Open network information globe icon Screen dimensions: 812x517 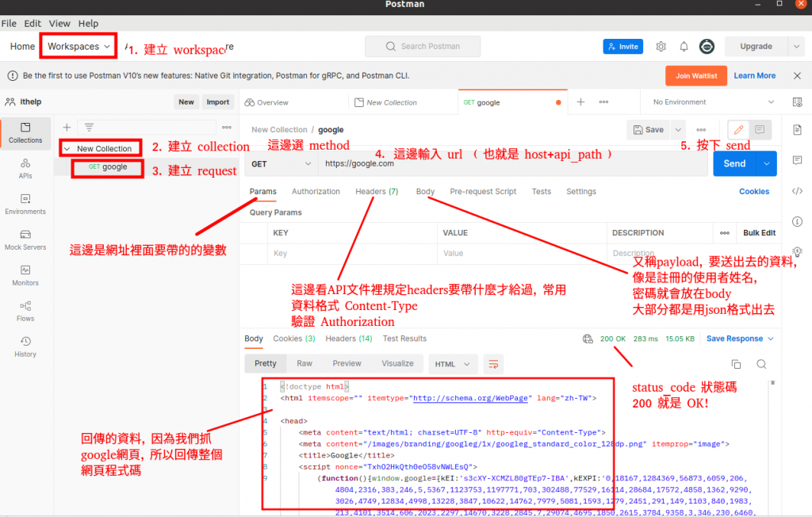coord(588,339)
